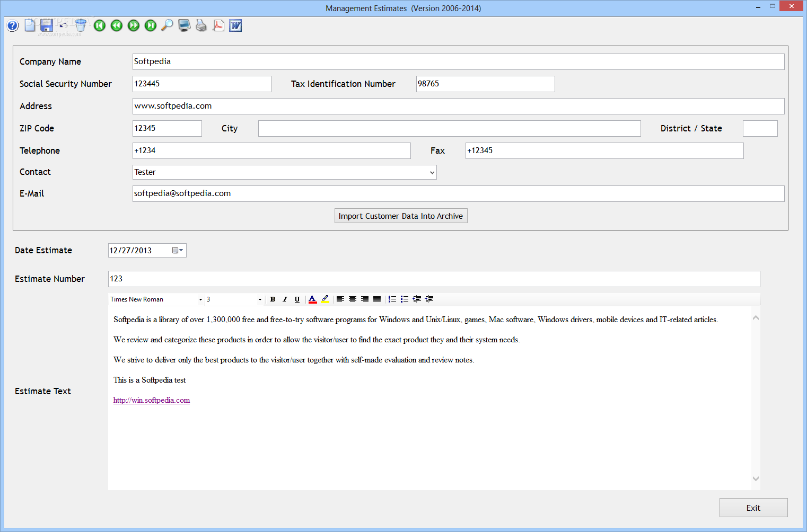This screenshot has height=532, width=807.
Task: Click the line 'This is a Softpedia test'
Action: (x=150, y=380)
